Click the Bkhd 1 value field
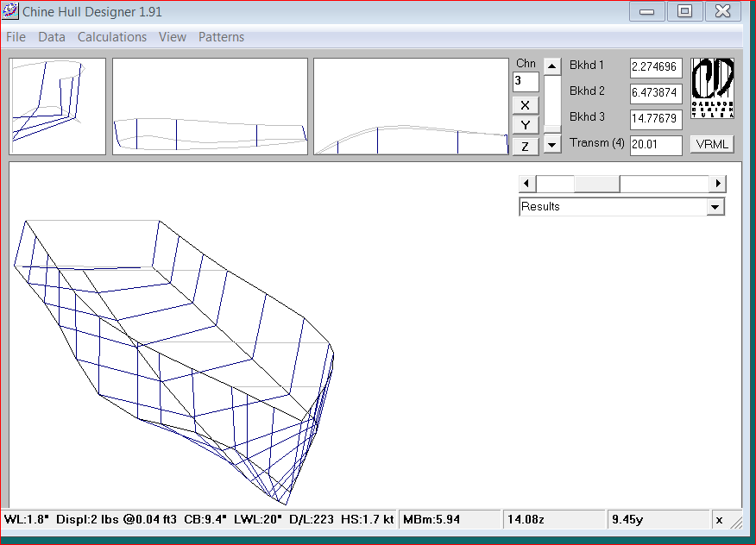Viewport: 756px width, 545px height. point(655,67)
